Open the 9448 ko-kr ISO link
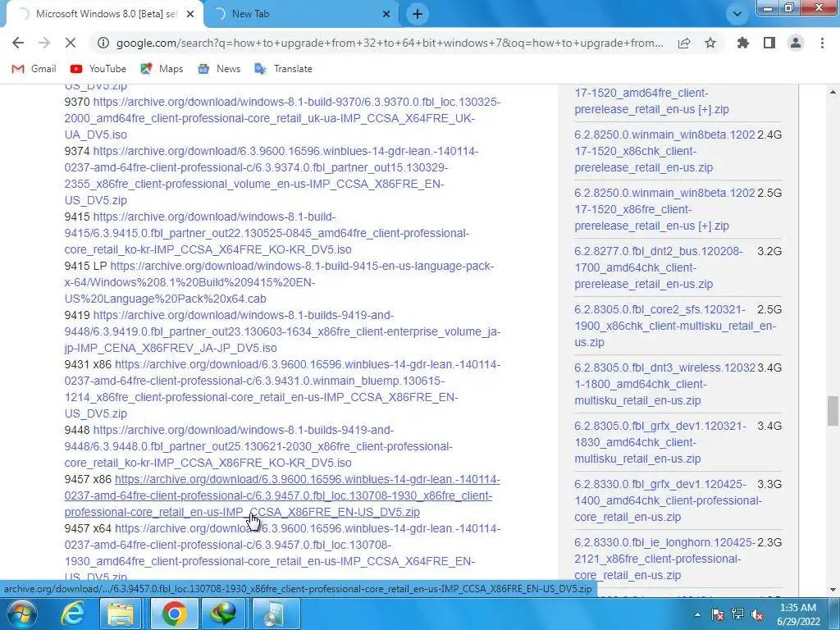The width and height of the screenshot is (840, 630). coord(258,446)
